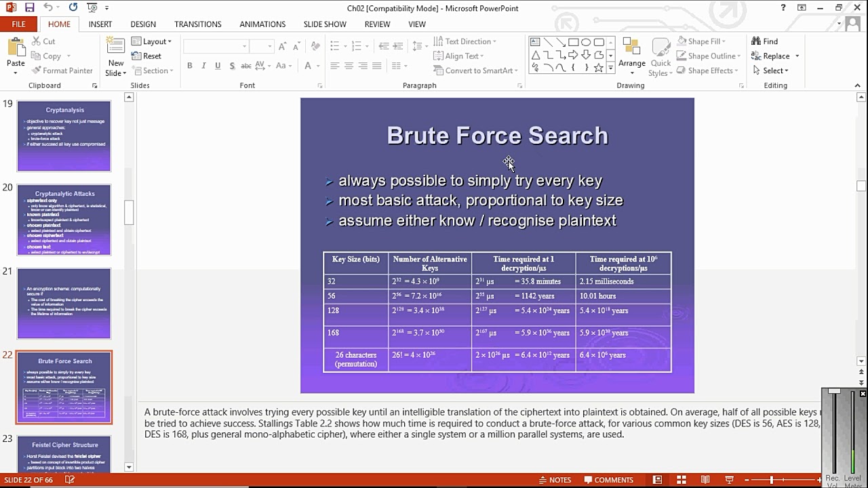Screen dimensions: 868x488
Task: Select slide 19 Cryptanalysis thumbnail
Action: [64, 136]
